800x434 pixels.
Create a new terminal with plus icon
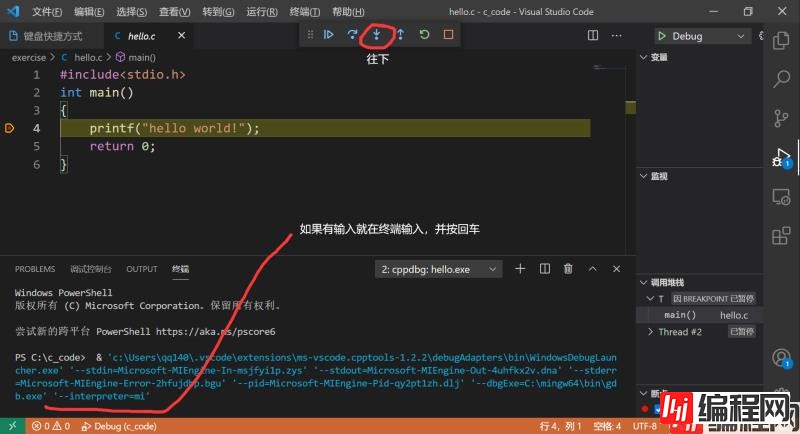pyautogui.click(x=520, y=269)
